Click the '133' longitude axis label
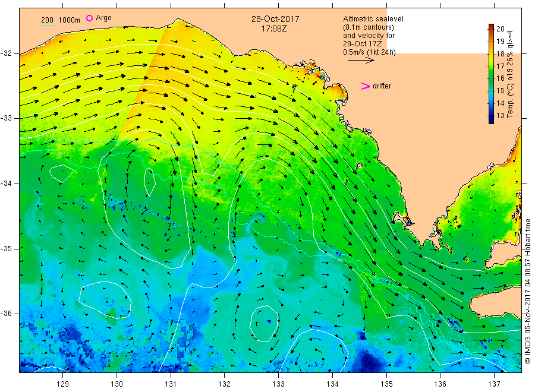Image resolution: width=535 pixels, height=392 pixels. [x=278, y=384]
